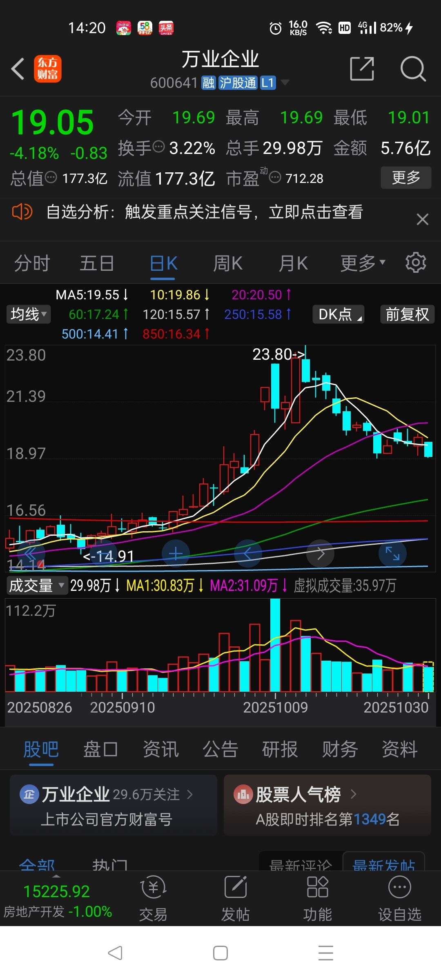441x980 pixels.
Task: Tap the 融 margin trading badge
Action: 208,83
